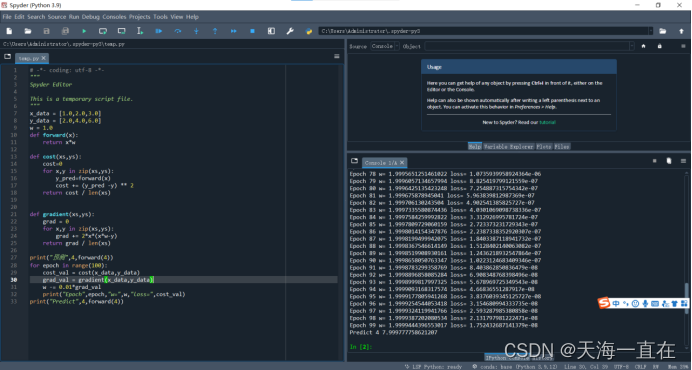
Task: Expand working directory path dropdown
Action: pyautogui.click(x=651, y=31)
